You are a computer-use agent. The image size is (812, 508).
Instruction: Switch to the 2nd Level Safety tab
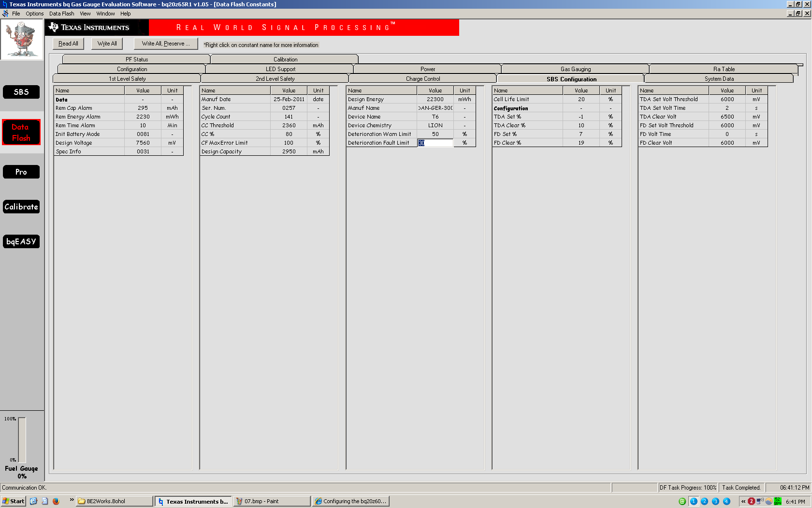[275, 79]
